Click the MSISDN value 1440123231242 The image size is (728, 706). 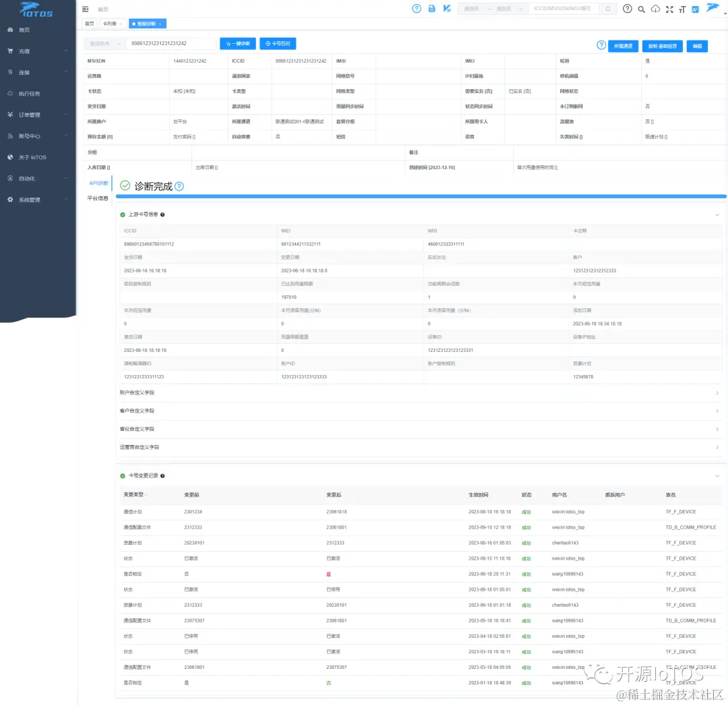point(189,61)
